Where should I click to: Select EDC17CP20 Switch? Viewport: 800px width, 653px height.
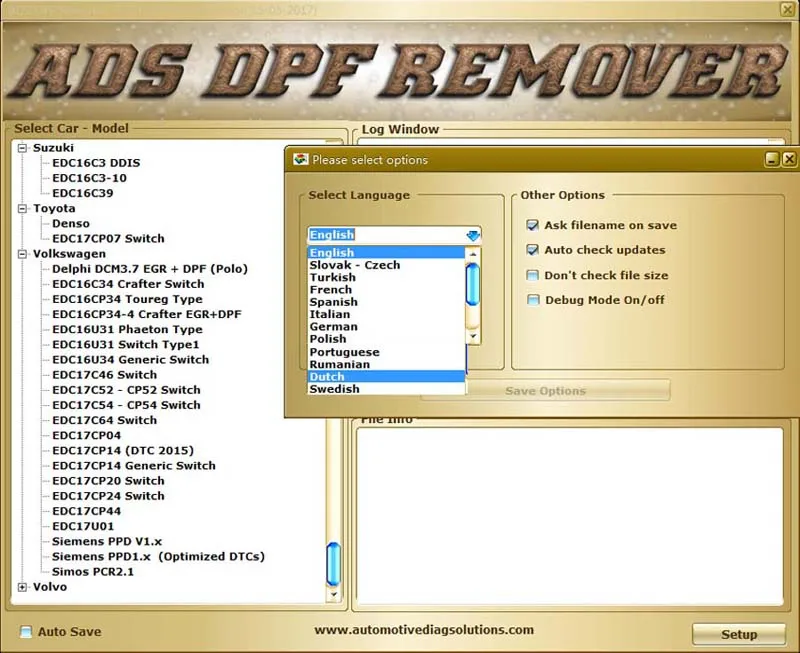(x=108, y=481)
